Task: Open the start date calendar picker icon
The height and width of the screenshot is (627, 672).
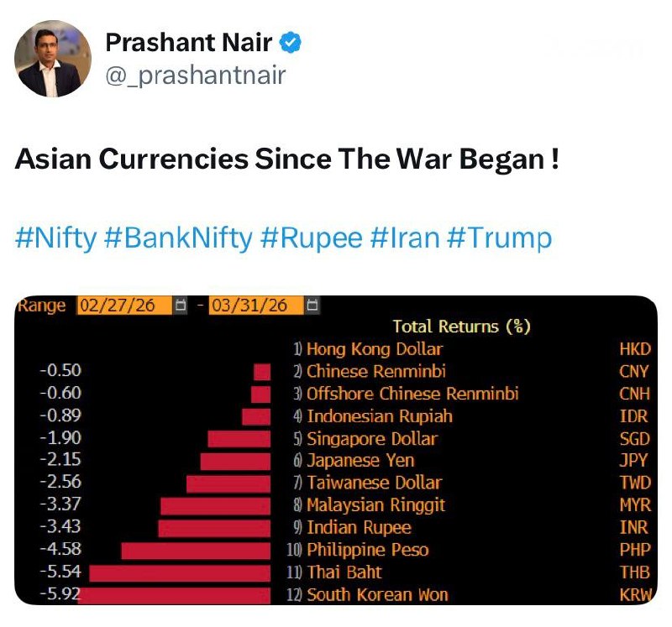Action: tap(179, 306)
